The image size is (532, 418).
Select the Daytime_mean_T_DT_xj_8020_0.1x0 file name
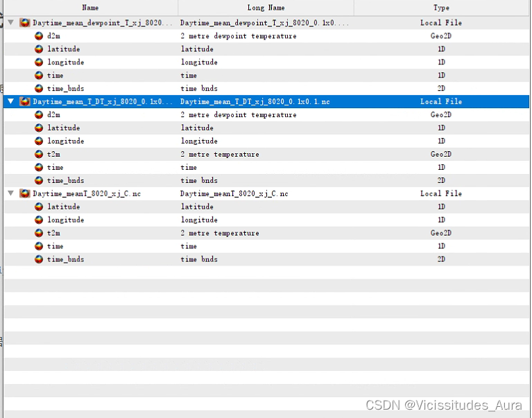tap(103, 101)
